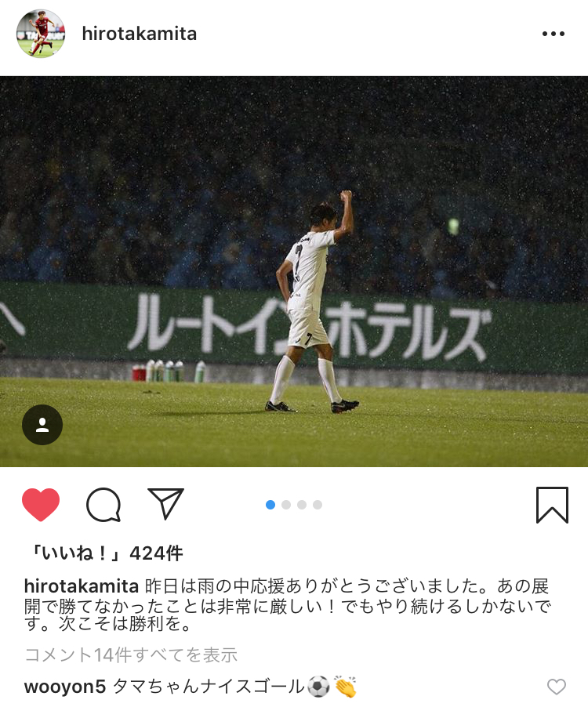Select the first blue carousel dot
This screenshot has height=707, width=588.
(x=270, y=505)
